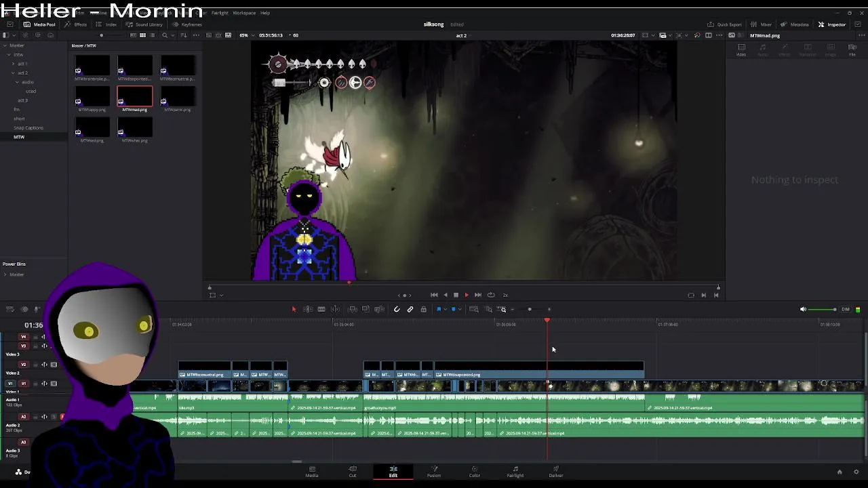Play the timeline in reverse
868x488 pixels.
[445, 295]
